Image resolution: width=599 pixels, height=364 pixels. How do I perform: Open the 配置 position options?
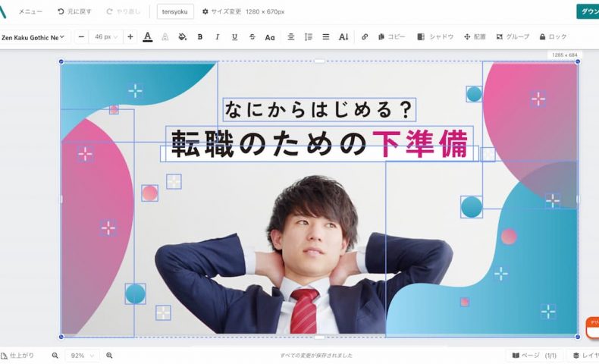pyautogui.click(x=475, y=37)
